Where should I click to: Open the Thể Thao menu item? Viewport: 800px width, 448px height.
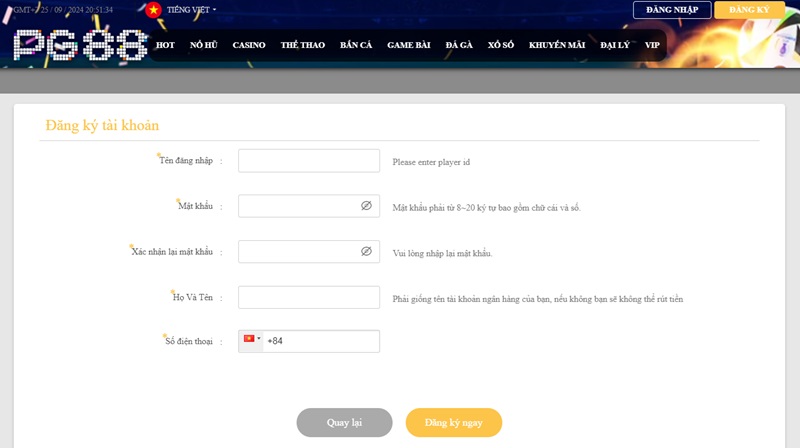tap(303, 45)
